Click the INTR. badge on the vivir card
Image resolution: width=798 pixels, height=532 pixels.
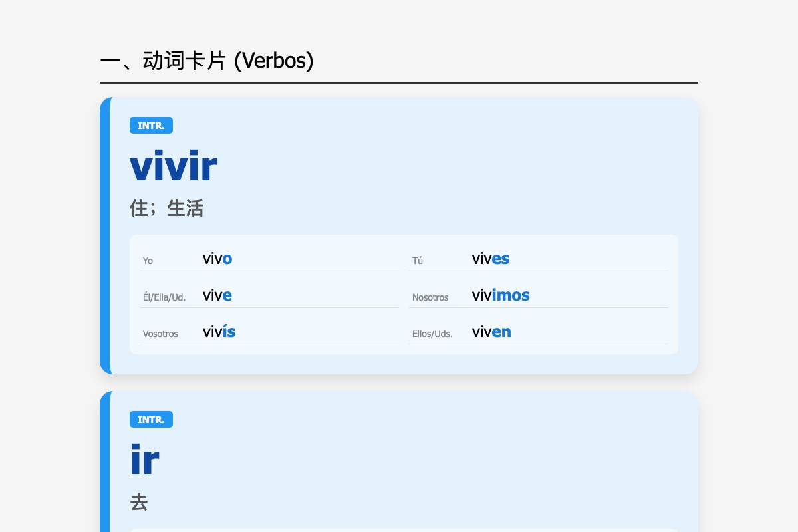click(151, 126)
